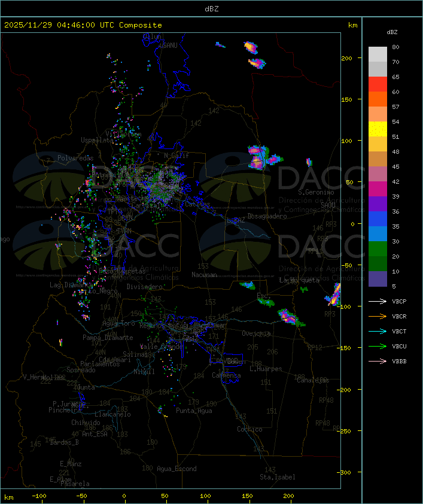Select the mauve 42–45 dBZ swatch
This screenshot has width=423, height=504.
tap(378, 174)
